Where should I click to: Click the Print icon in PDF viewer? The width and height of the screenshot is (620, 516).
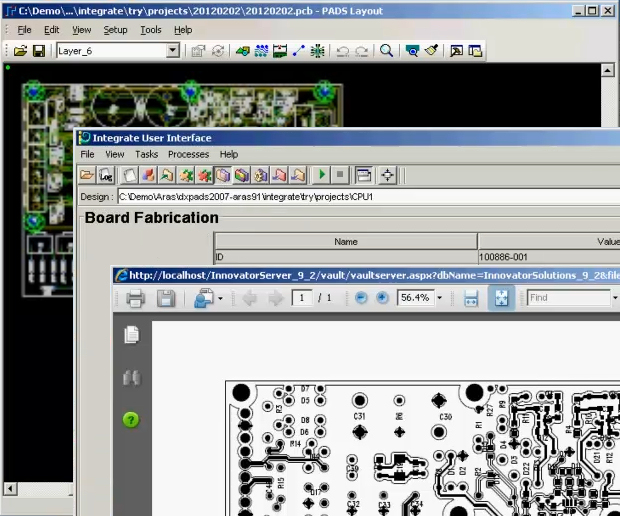(135, 298)
